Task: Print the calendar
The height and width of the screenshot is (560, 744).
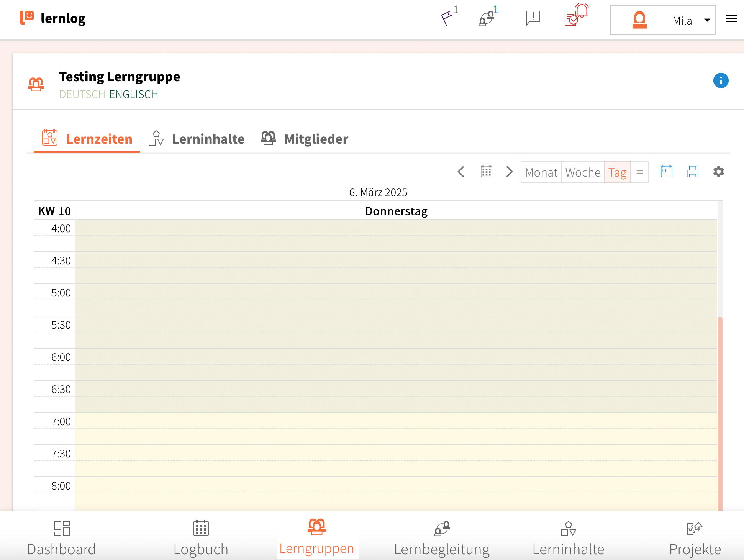Action: 692,172
